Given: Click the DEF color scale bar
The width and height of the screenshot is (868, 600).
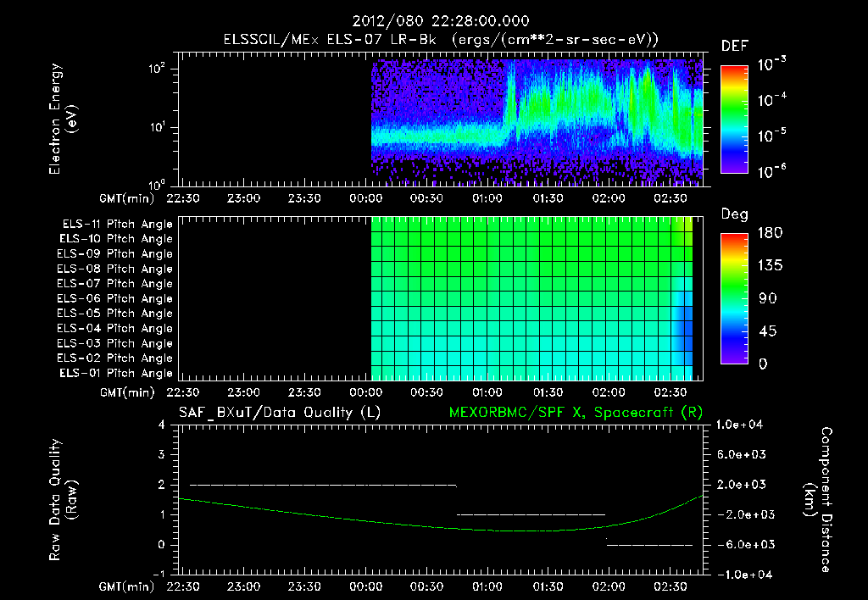Looking at the screenshot, I should [734, 119].
